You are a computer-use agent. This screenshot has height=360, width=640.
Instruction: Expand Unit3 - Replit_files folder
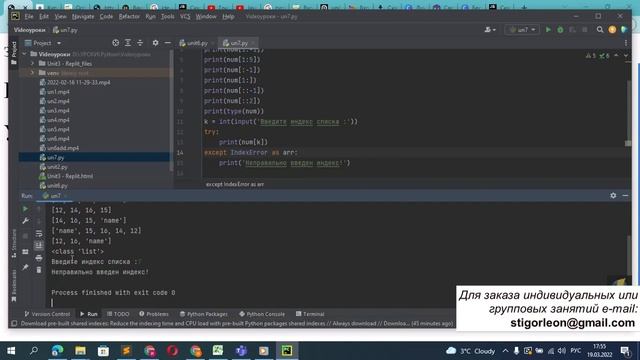coord(33,64)
